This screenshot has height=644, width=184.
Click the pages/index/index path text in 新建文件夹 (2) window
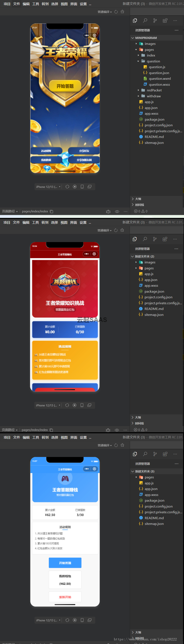[35, 430]
